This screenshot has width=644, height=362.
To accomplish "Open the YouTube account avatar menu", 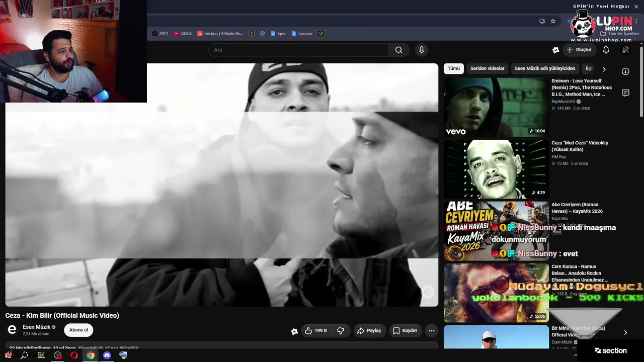I will [x=625, y=50].
